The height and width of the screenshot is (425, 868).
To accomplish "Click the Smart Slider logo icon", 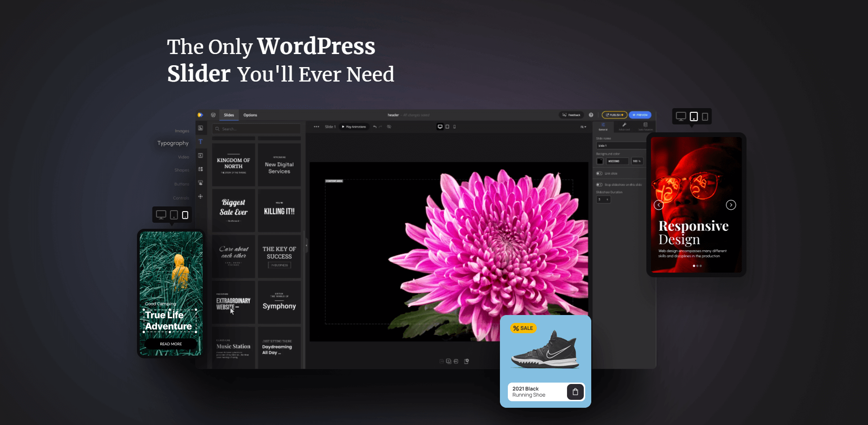I will click(x=200, y=115).
